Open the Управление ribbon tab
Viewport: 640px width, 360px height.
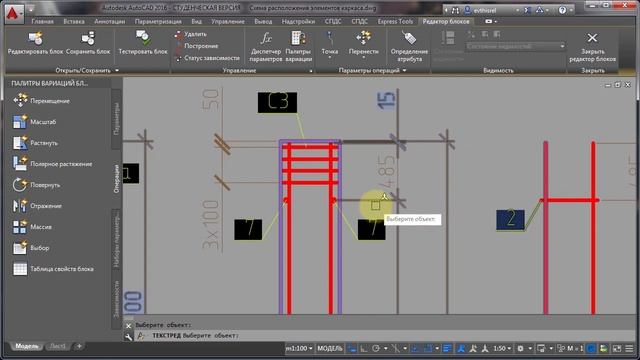pyautogui.click(x=228, y=21)
